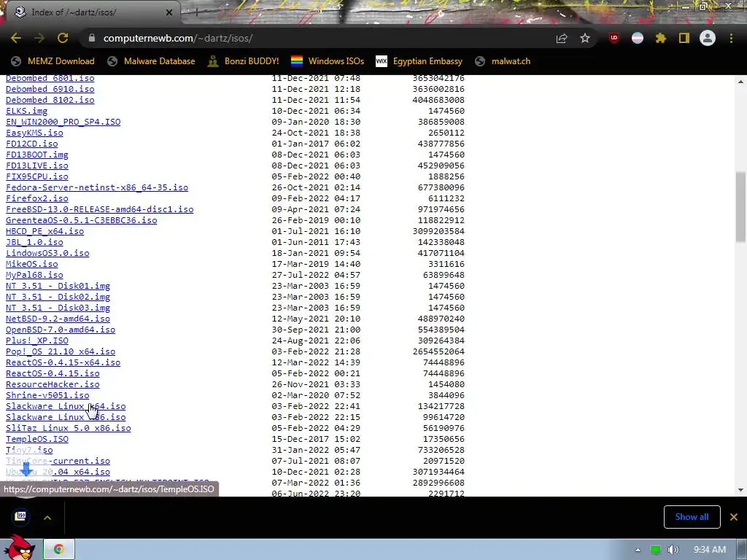The height and width of the screenshot is (560, 747).
Task: Click the 9:34 AM system clock
Action: pos(709,550)
